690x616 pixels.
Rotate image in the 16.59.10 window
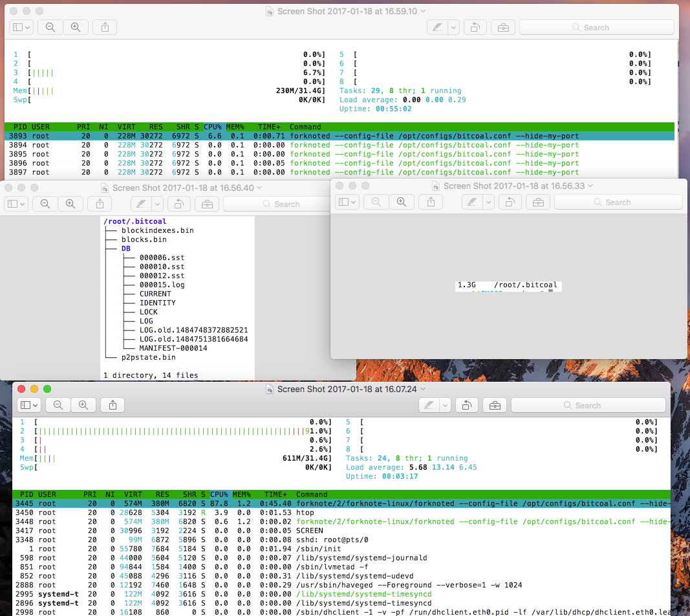click(475, 27)
